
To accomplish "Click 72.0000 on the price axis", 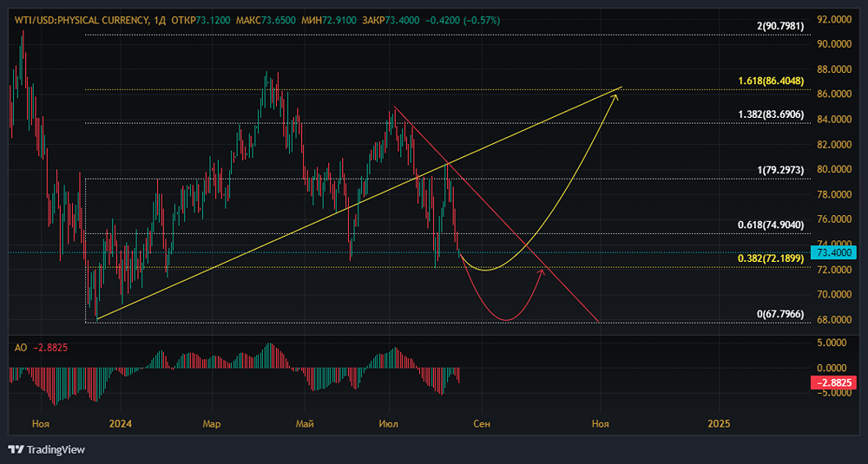I will [835, 270].
